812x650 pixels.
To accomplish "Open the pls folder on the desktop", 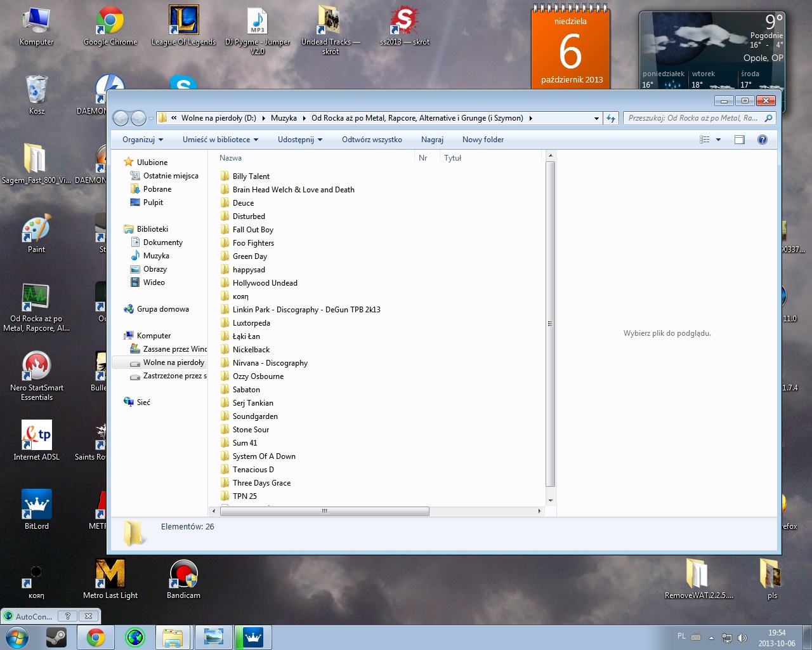I will click(771, 579).
